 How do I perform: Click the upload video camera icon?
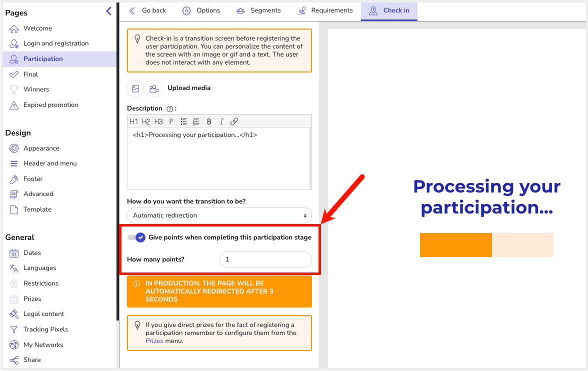pyautogui.click(x=154, y=88)
